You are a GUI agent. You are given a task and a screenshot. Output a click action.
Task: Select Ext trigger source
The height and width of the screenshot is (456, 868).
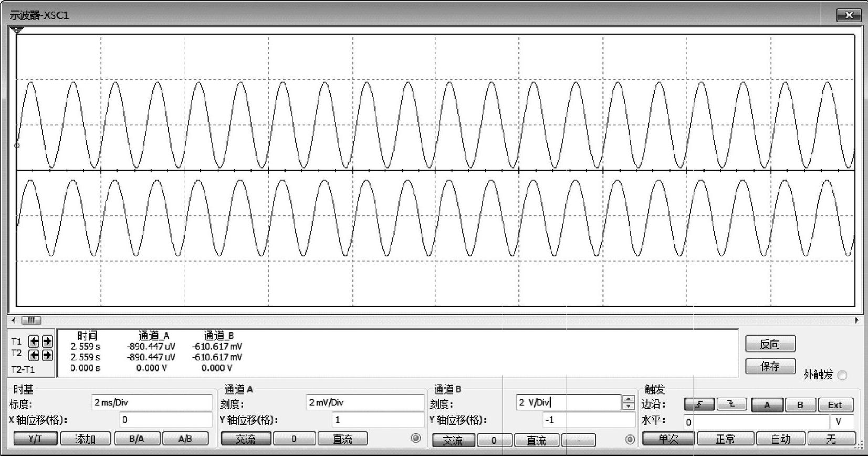point(835,405)
